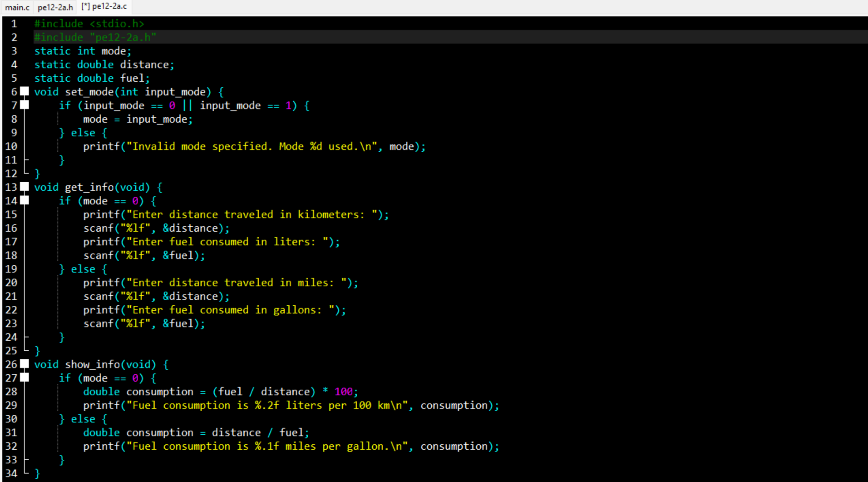
Task: Click the 'Invalid mode specified' printf line
Action: [254, 146]
